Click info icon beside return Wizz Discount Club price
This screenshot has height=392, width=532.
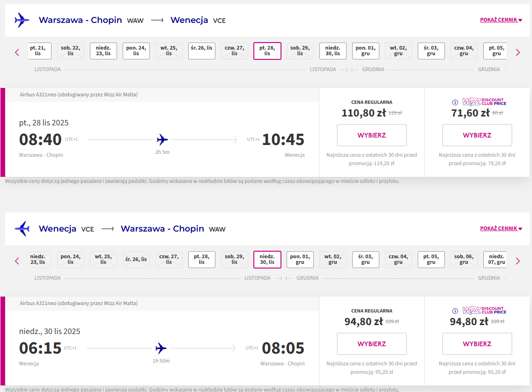[x=455, y=311]
